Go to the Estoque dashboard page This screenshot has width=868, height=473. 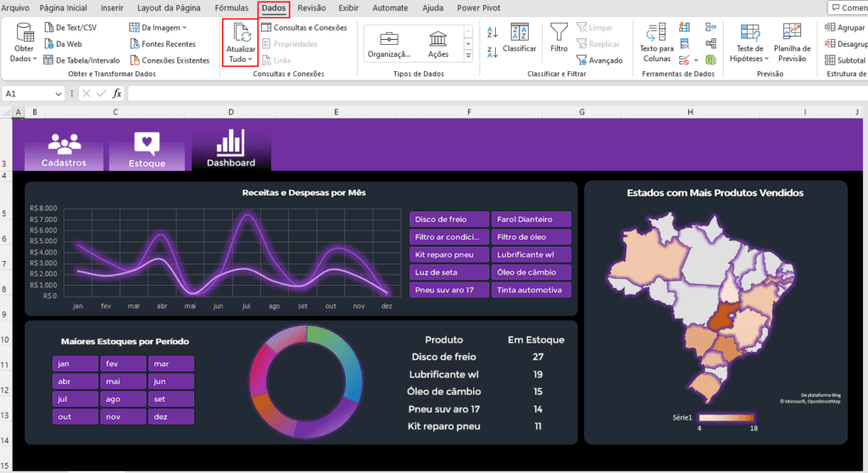pyautogui.click(x=147, y=150)
